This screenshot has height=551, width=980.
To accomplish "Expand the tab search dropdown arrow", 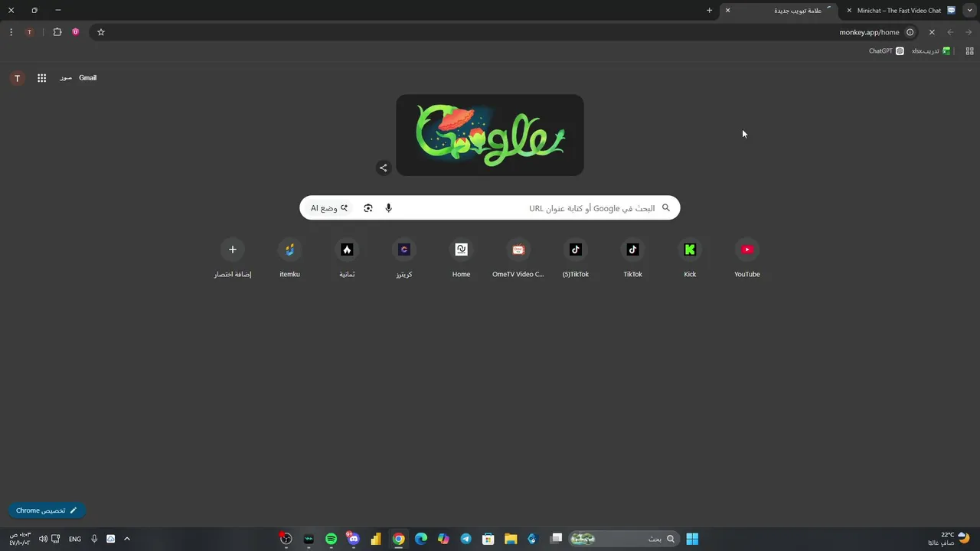I will pyautogui.click(x=971, y=11).
